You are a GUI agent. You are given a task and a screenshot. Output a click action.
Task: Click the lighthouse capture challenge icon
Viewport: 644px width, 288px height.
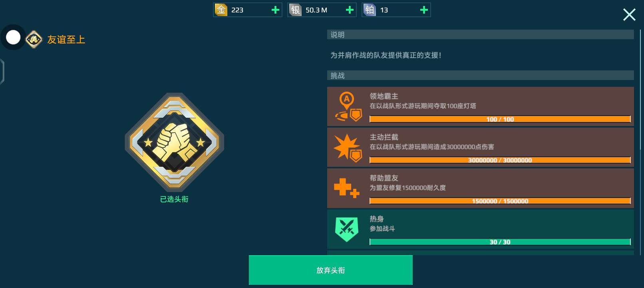[348, 106]
